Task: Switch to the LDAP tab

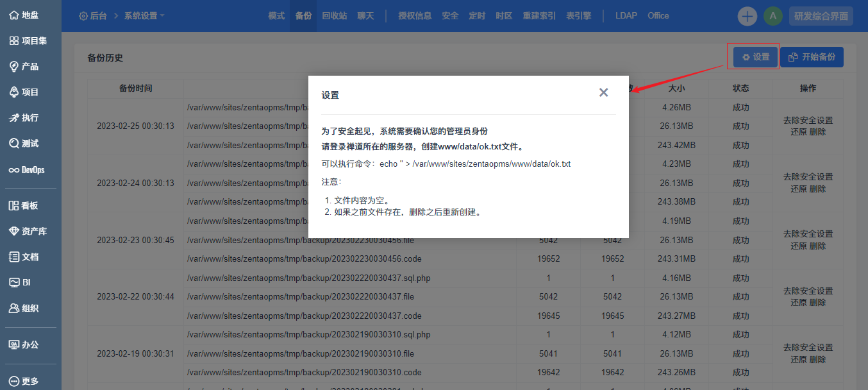Action: (x=626, y=16)
